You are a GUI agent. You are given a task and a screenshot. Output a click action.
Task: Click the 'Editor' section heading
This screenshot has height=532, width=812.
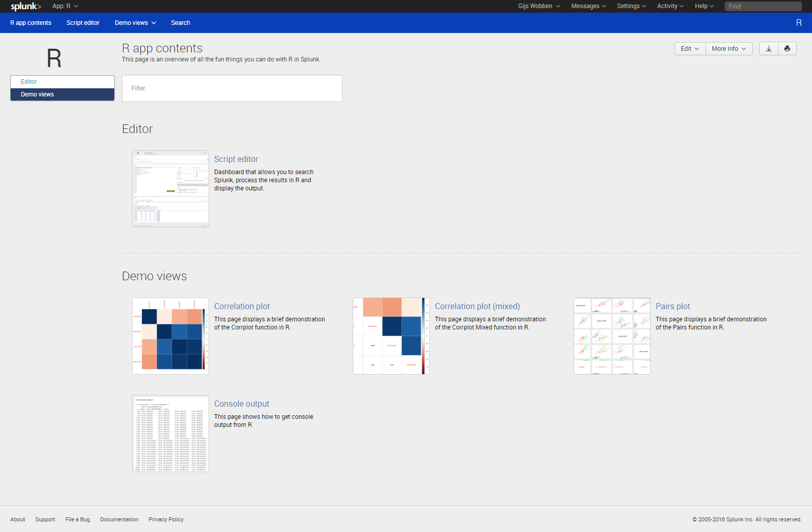point(138,129)
